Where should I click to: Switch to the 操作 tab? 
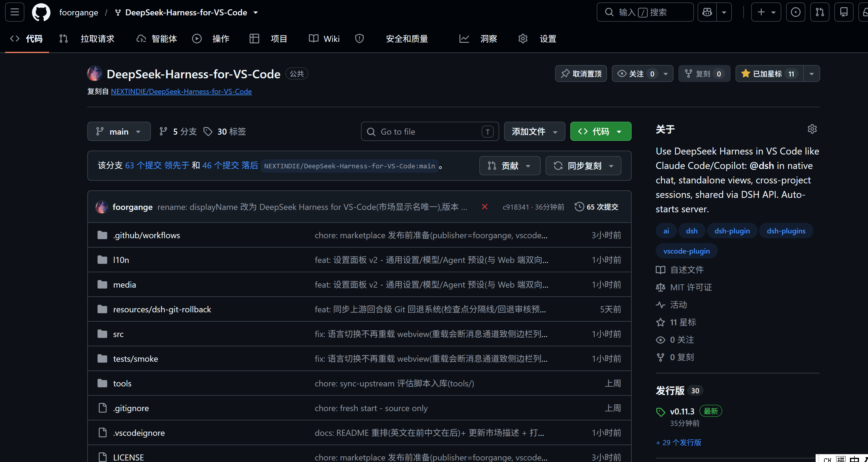[210, 39]
